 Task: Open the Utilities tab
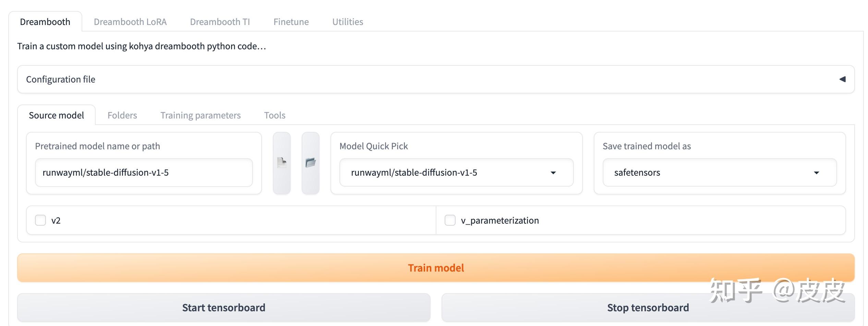click(347, 22)
